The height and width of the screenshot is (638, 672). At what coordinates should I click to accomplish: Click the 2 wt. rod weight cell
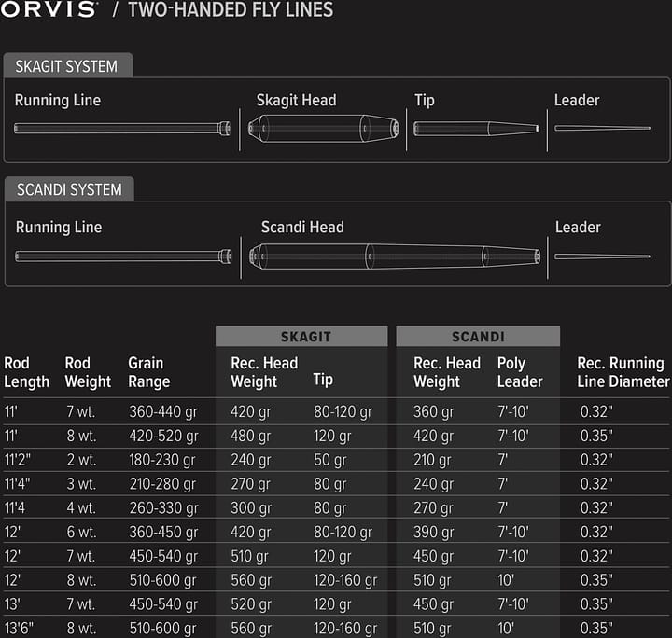point(81,460)
